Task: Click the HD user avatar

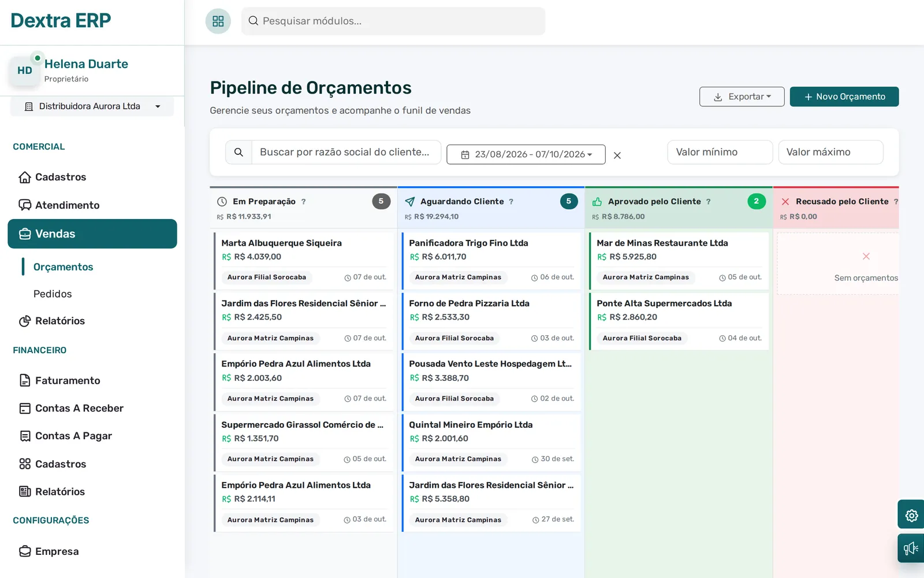Action: point(25,71)
